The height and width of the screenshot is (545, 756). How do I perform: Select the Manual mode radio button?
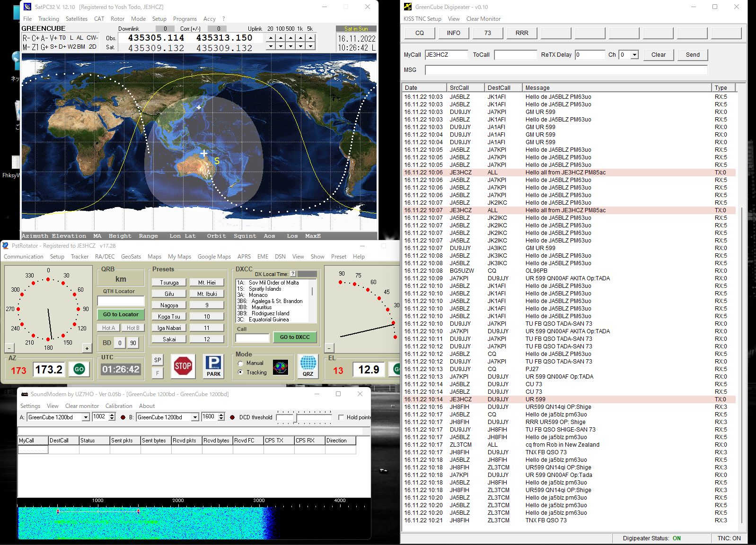[241, 363]
